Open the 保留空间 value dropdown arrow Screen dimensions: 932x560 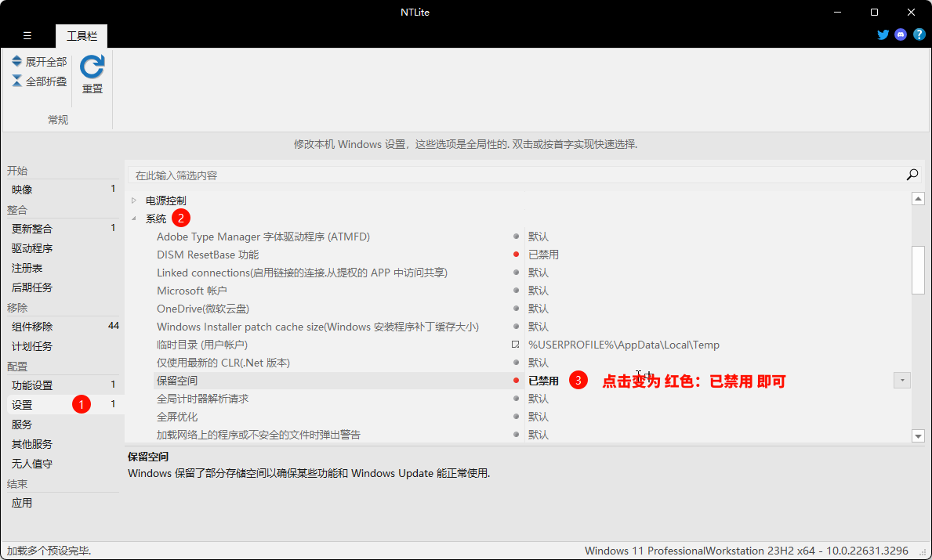click(x=901, y=380)
